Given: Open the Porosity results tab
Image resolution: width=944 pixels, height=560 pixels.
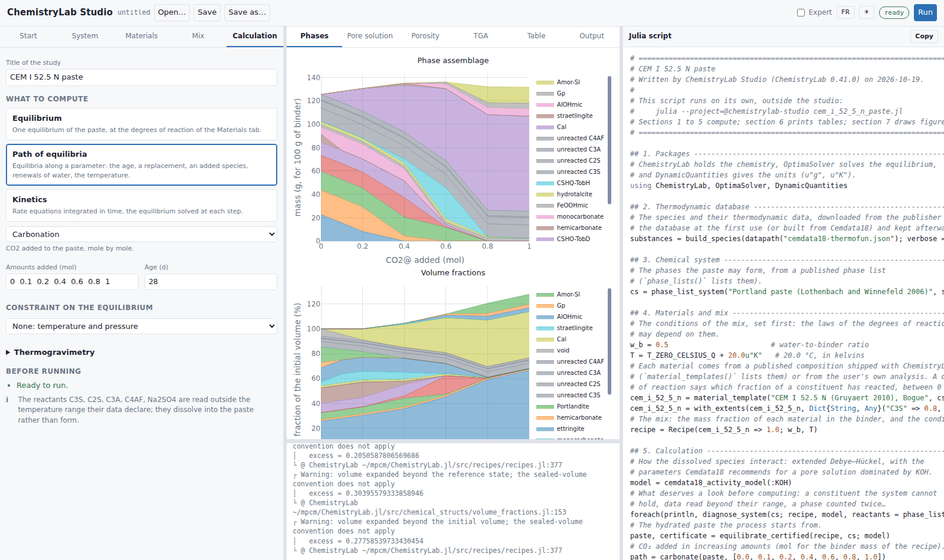Looking at the screenshot, I should [425, 36].
